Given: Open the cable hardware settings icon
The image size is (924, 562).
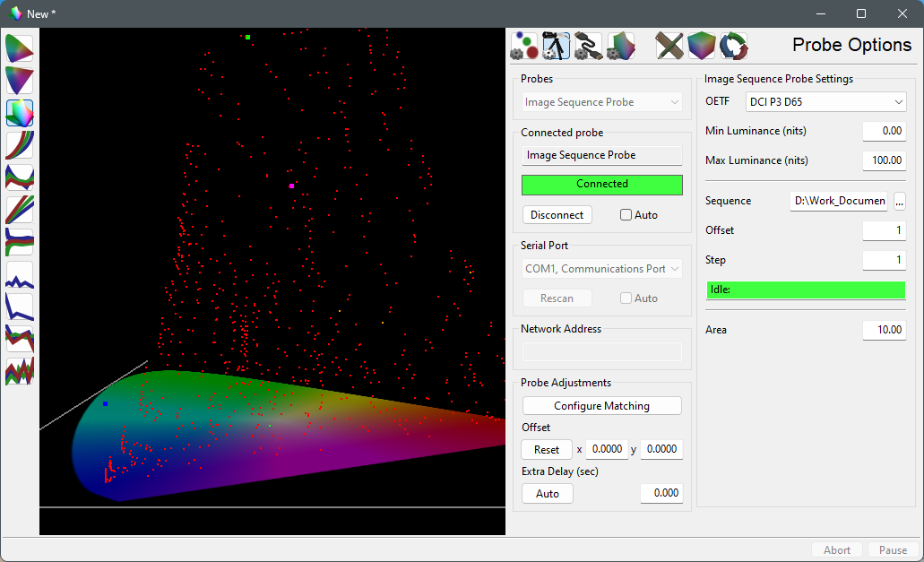Looking at the screenshot, I should (x=588, y=45).
